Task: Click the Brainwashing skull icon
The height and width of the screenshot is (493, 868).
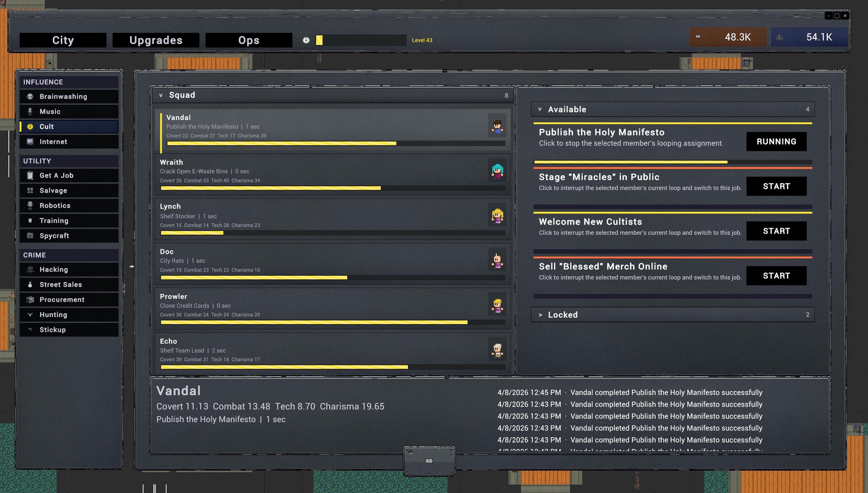Action: pyautogui.click(x=30, y=96)
